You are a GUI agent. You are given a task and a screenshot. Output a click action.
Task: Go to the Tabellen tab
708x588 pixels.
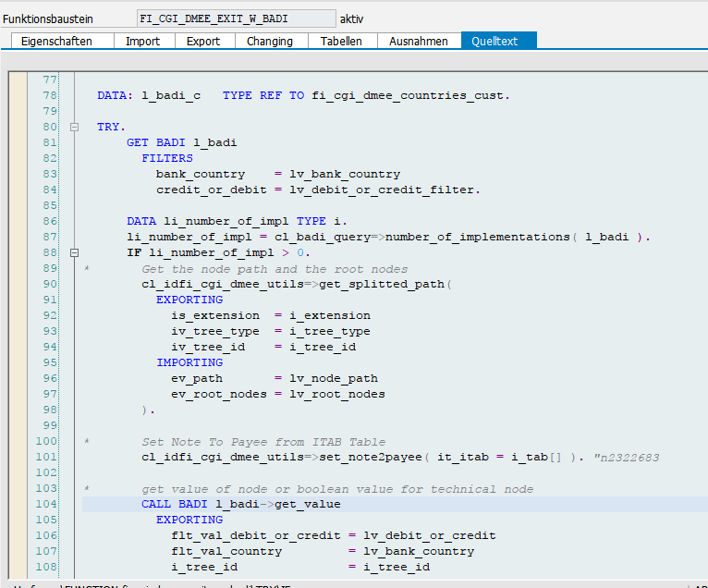coord(341,41)
